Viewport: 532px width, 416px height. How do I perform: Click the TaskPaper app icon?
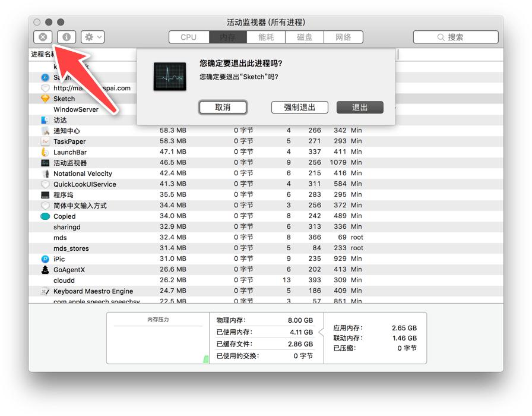[x=45, y=141]
